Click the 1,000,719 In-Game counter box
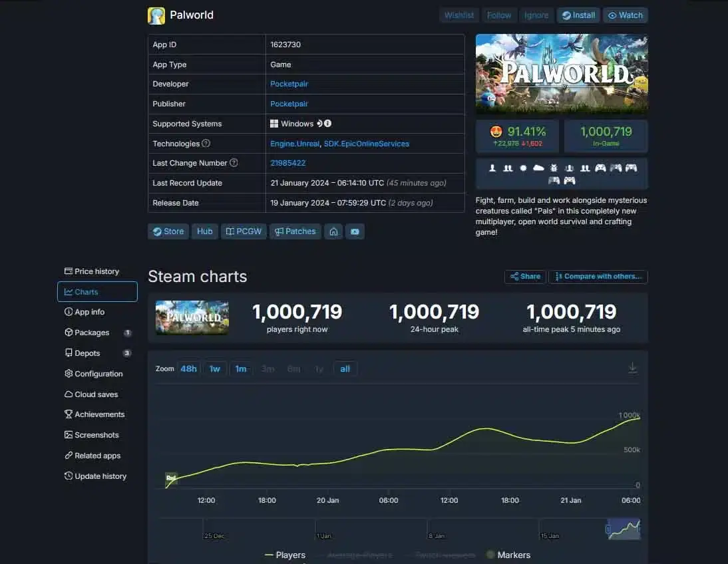This screenshot has height=564, width=728. coord(606,136)
